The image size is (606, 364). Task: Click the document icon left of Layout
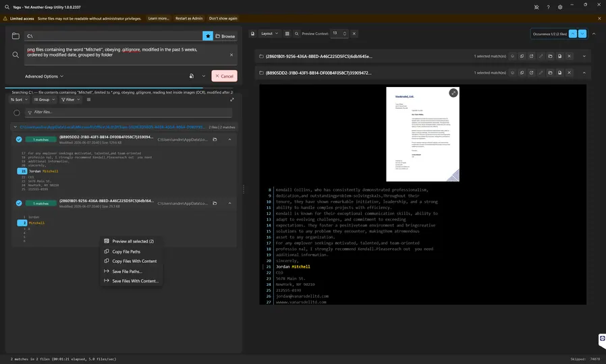pos(252,34)
